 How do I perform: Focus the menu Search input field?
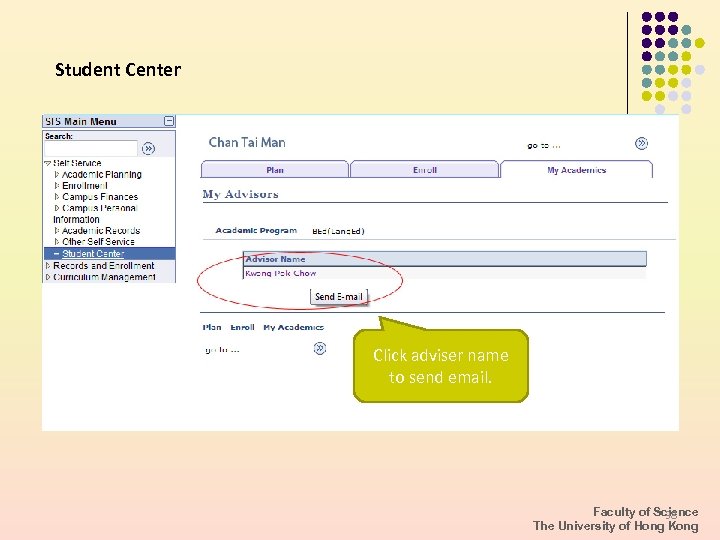coord(91,148)
